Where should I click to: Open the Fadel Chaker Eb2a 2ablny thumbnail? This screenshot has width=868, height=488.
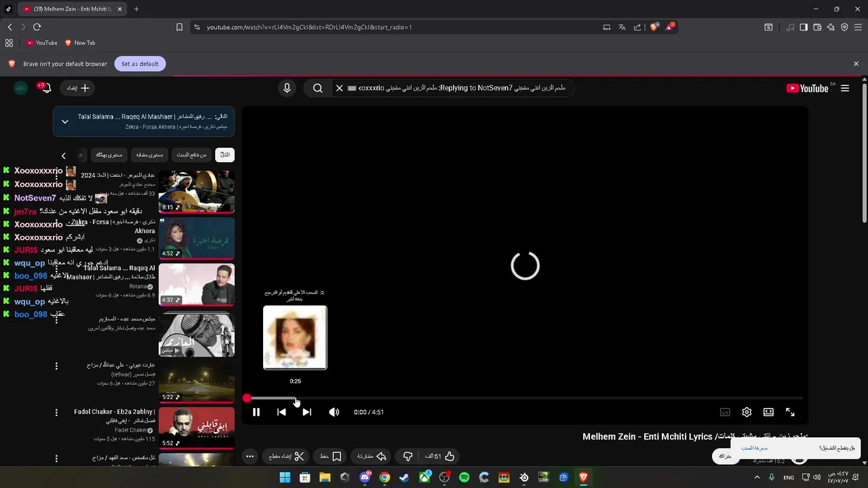pos(197,428)
